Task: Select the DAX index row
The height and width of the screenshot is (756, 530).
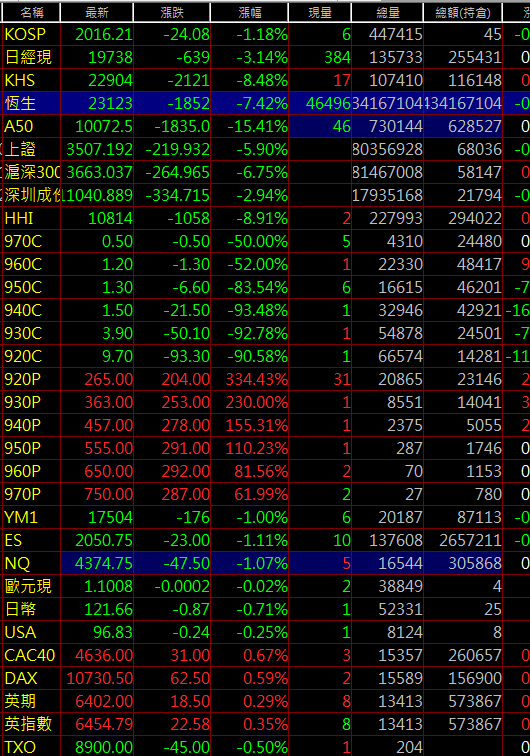Action: click(x=265, y=678)
